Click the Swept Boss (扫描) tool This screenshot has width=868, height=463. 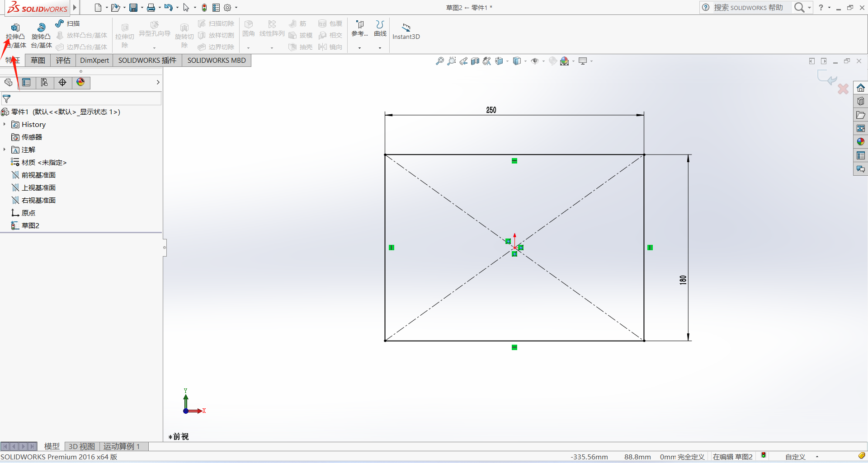click(67, 23)
